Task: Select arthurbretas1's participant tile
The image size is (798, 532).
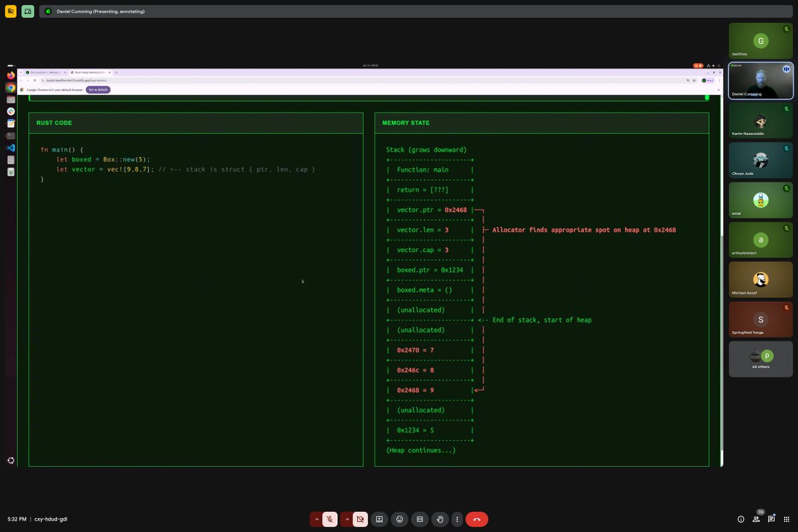Action: point(761,240)
